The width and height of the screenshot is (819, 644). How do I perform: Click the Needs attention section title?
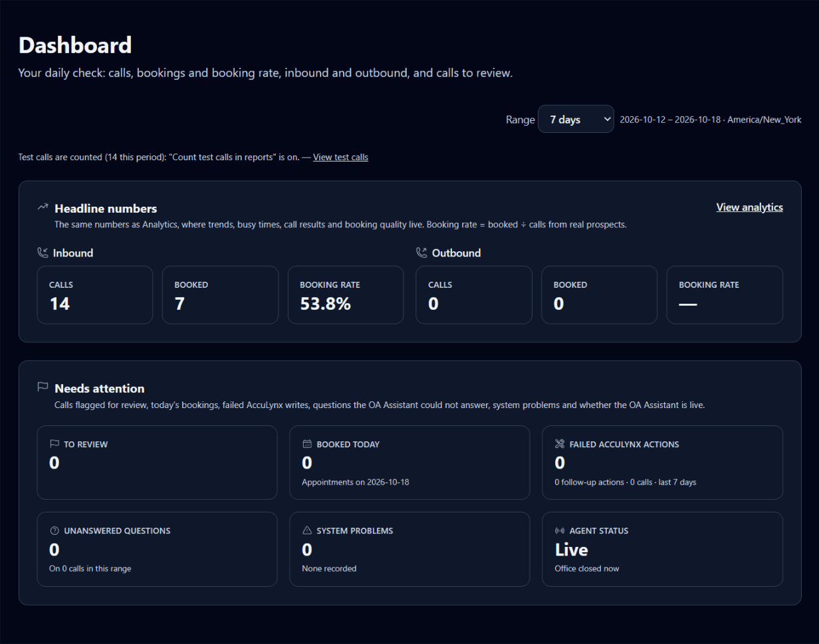pos(99,388)
